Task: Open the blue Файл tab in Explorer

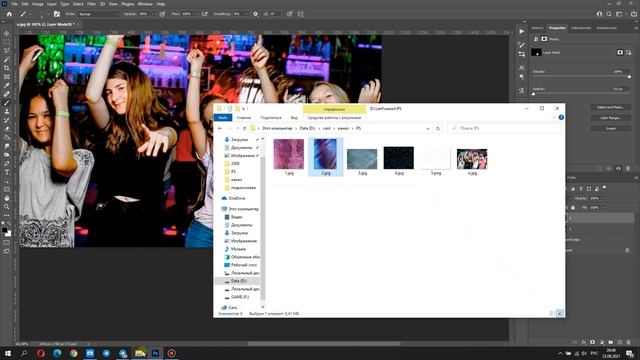Action: pyautogui.click(x=223, y=118)
